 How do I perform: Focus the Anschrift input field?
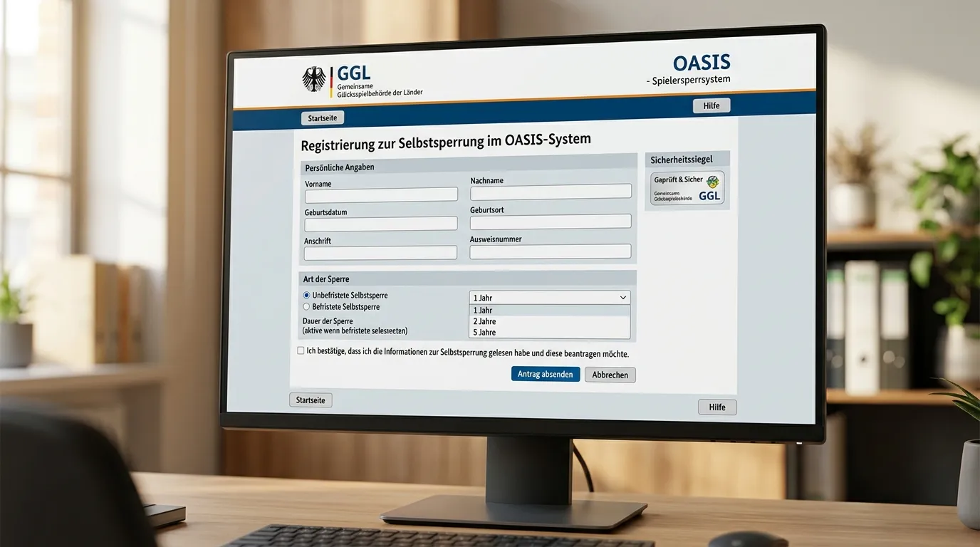[x=380, y=253]
